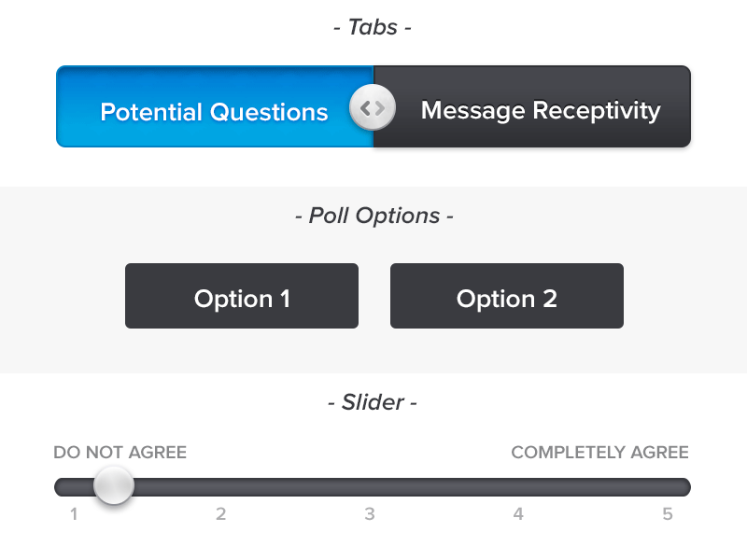Select the right chevron in the tab toggle
Viewport: 747px width, 560px height.
pyautogui.click(x=379, y=107)
